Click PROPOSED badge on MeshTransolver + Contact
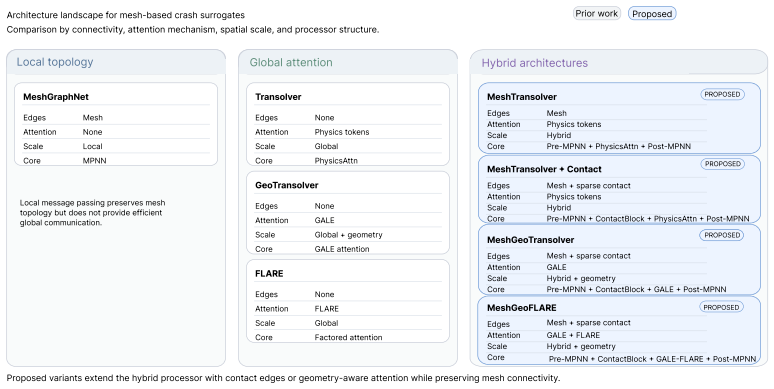 click(x=723, y=164)
